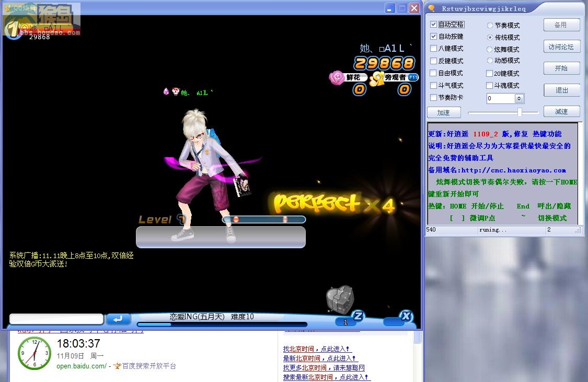Click the flower count 0 badge
The height and width of the screenshot is (382, 588).
[359, 89]
